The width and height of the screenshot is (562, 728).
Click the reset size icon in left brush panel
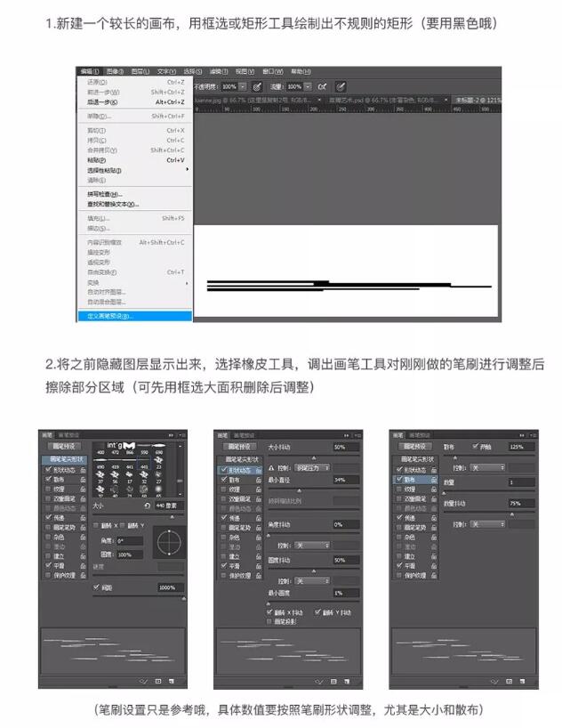147,506
